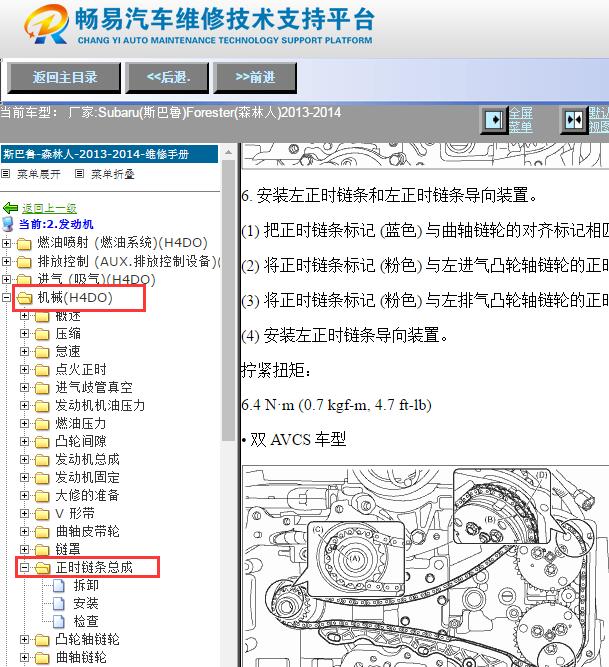This screenshot has width=609, height=667.
Task: Expand the 进气歧管真空 node
Action: click(x=24, y=388)
